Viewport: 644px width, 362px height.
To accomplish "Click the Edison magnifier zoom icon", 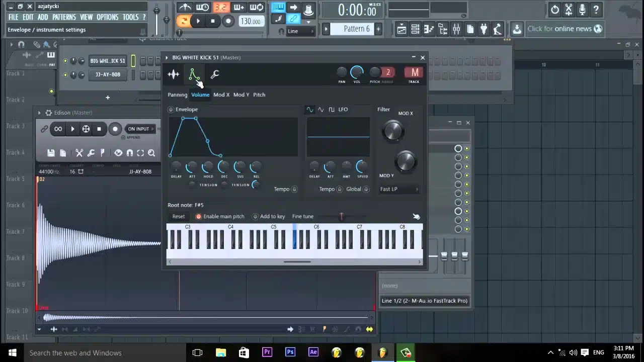I will [151, 153].
